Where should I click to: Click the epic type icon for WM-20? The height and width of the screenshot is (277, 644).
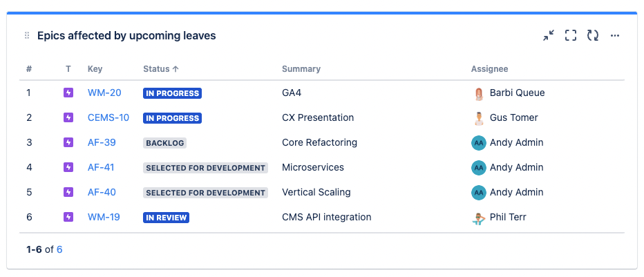coord(68,93)
